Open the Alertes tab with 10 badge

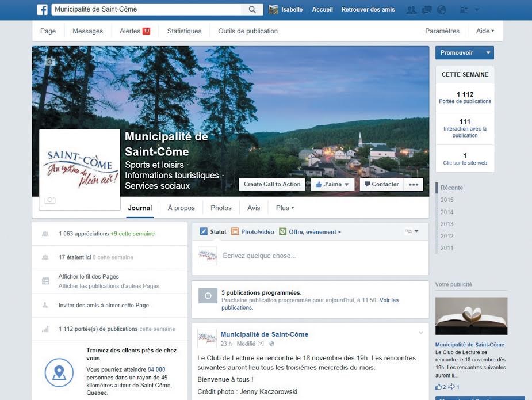click(x=135, y=31)
